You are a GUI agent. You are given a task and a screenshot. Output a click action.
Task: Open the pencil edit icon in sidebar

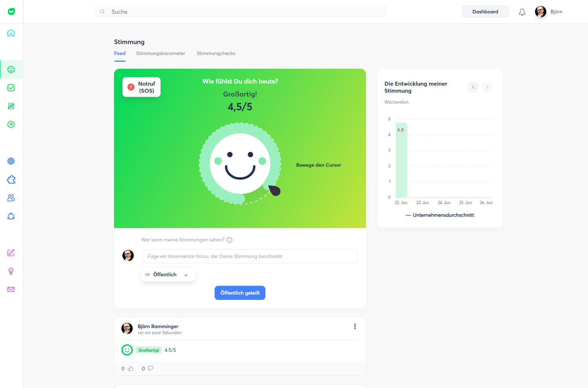[11, 253]
